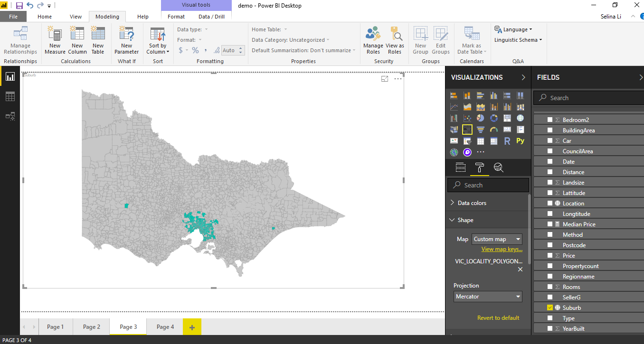Screen dimensions: 644x344
Task: Select the Pie chart visualization
Action: pos(480,118)
